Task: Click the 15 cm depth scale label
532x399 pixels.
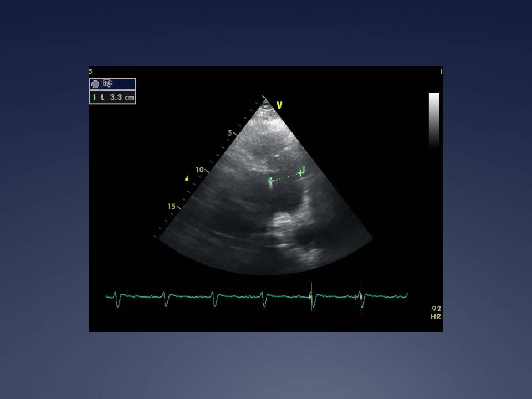Action: point(171,207)
